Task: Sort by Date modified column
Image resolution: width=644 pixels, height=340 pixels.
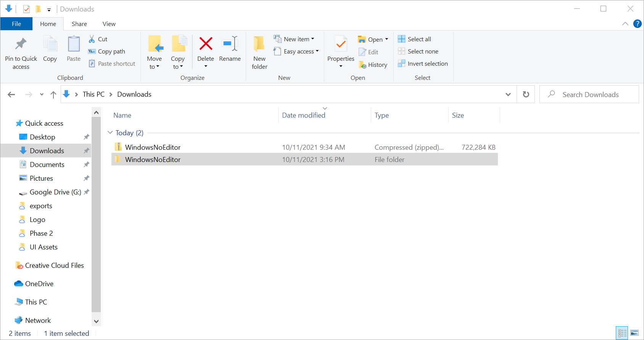Action: point(325,115)
